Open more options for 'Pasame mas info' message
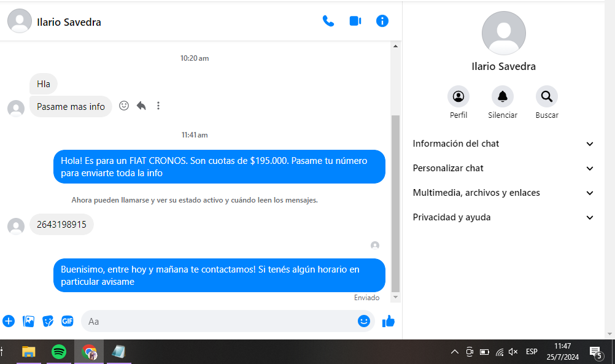The height and width of the screenshot is (364, 615). (x=158, y=106)
